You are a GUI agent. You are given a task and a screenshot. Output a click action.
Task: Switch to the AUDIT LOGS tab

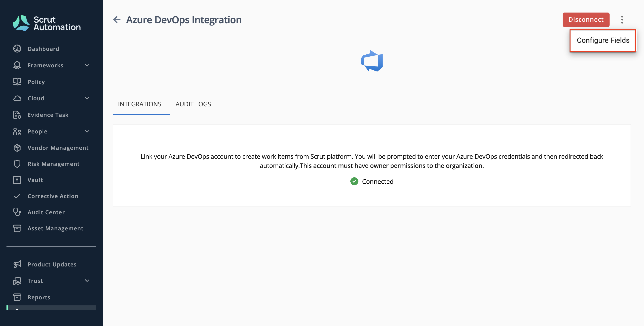[193, 104]
